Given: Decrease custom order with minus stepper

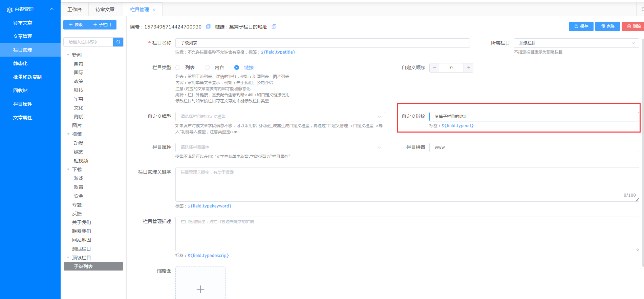Looking at the screenshot, I should (434, 68).
